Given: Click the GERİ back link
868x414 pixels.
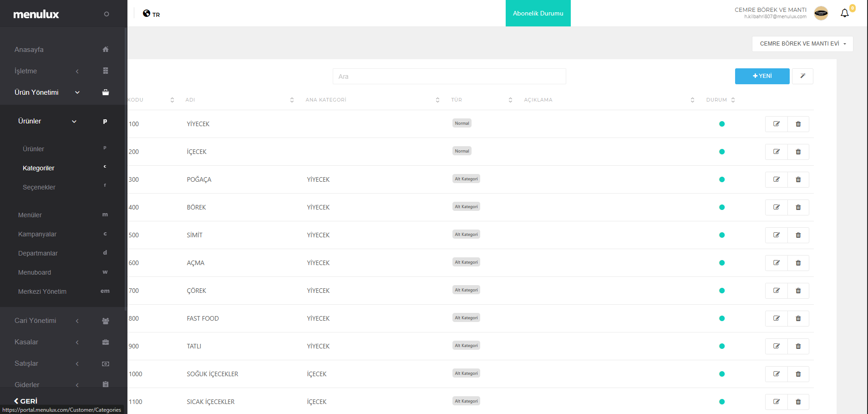Looking at the screenshot, I should [x=26, y=401].
